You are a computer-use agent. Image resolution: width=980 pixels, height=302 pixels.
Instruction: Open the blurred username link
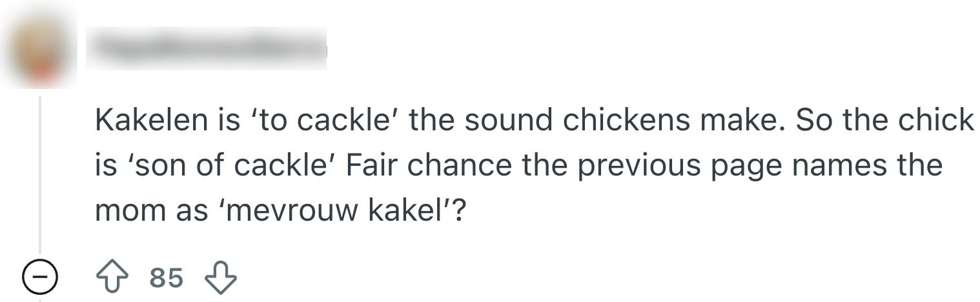tap(207, 49)
